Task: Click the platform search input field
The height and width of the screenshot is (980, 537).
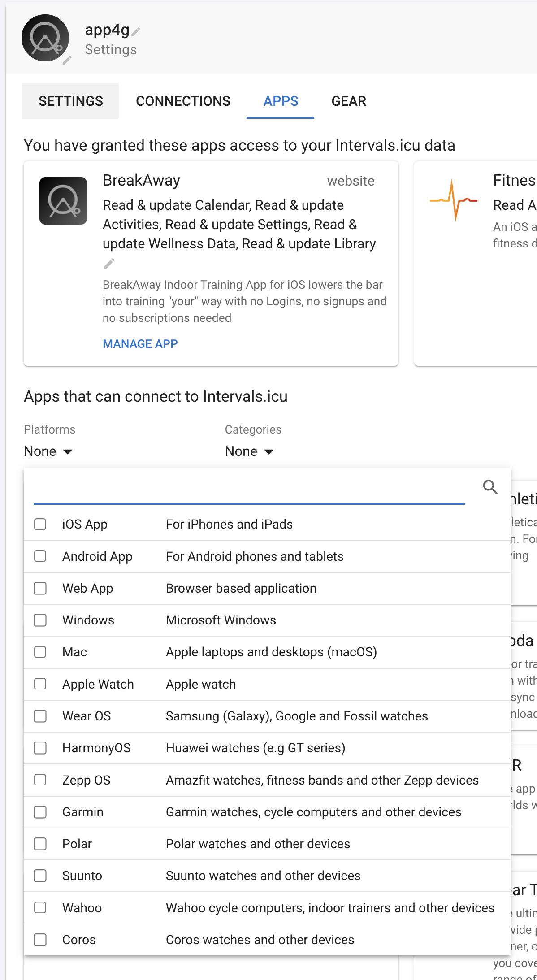Action: (249, 490)
